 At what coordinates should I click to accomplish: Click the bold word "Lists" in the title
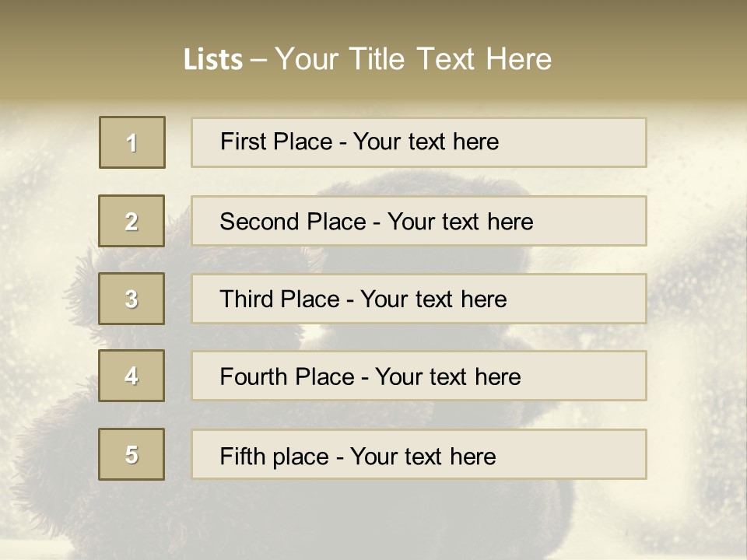point(213,60)
